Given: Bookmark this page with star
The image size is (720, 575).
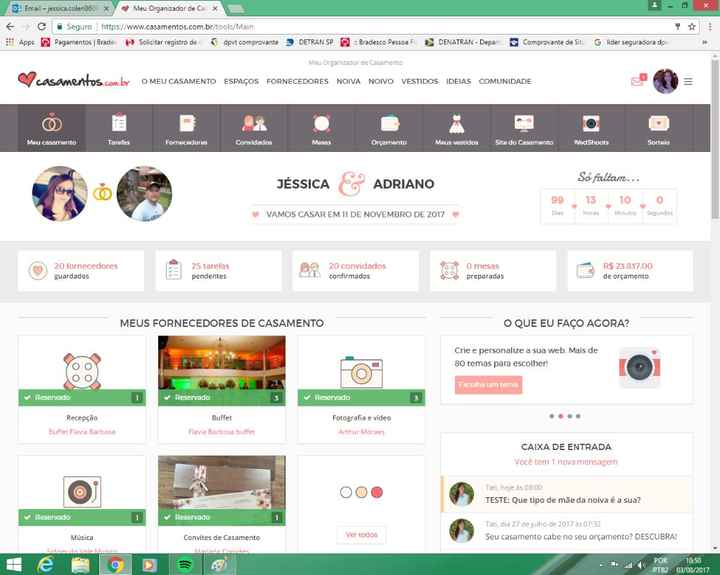Looking at the screenshot, I should point(692,27).
